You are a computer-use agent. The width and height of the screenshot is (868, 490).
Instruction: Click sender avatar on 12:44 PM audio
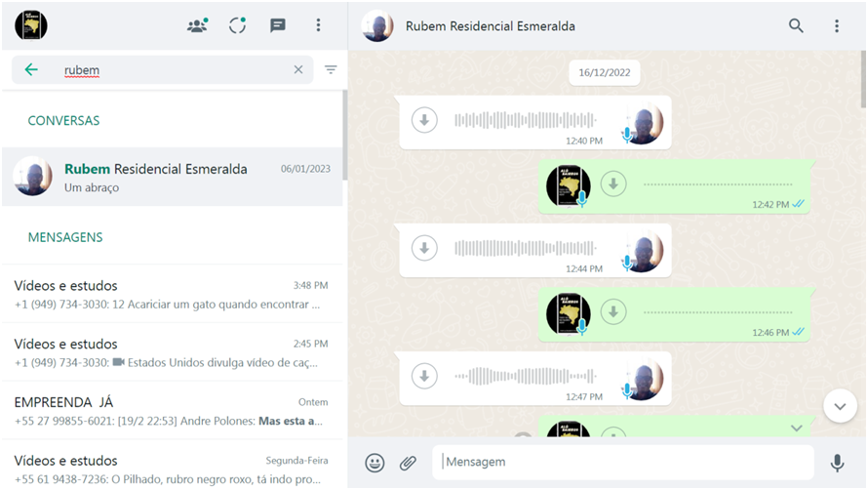(643, 251)
